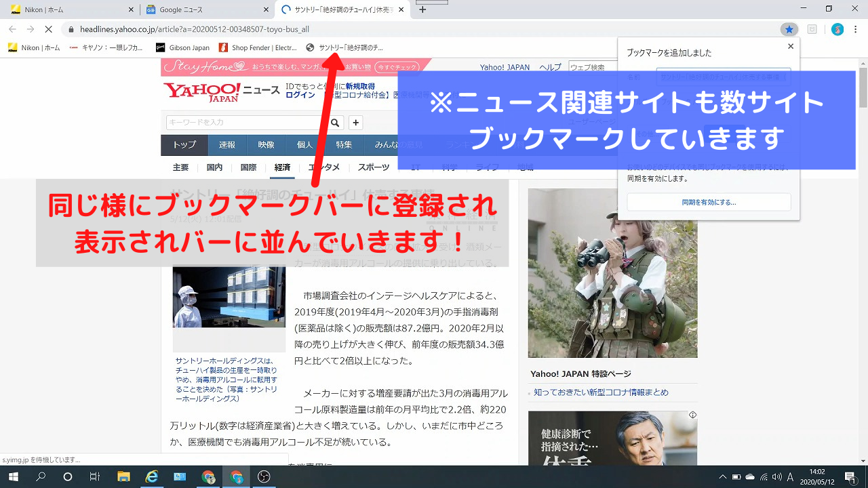868x488 pixels.
Task: Close the Google ニュース tab
Action: [267, 9]
